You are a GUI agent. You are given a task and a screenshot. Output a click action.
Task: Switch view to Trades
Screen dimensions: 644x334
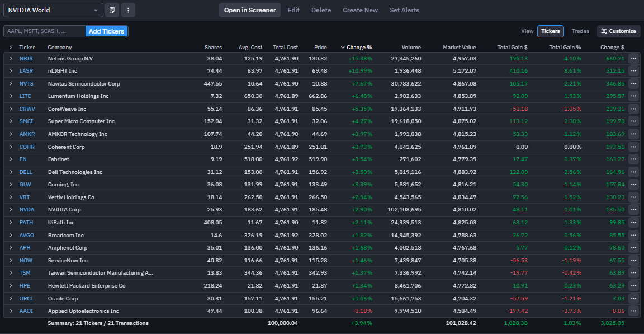[x=580, y=31]
